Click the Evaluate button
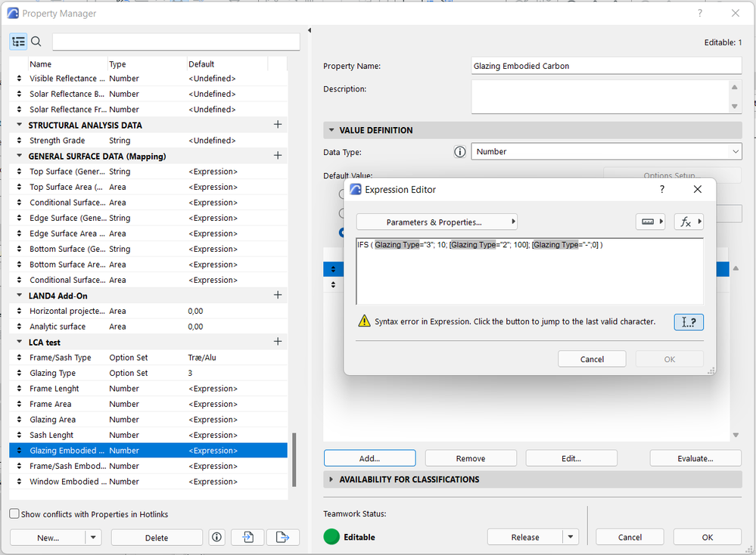756x555 pixels. (695, 457)
